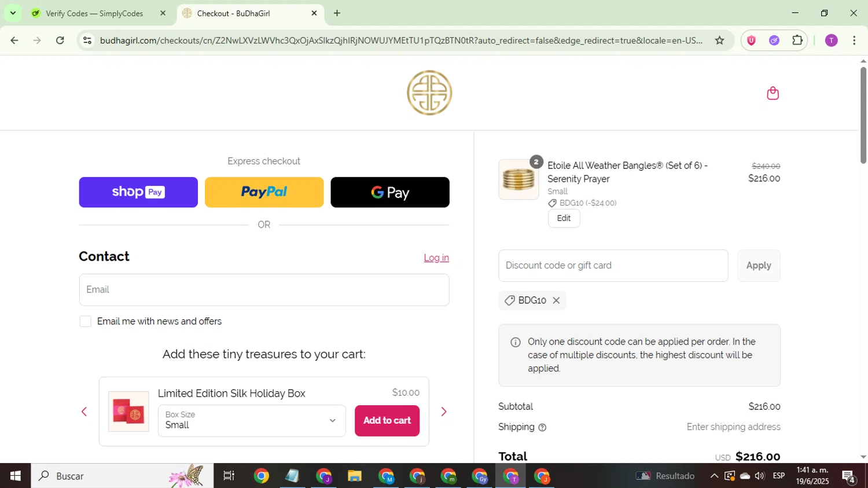This screenshot has height=488, width=868.
Task: Pay with Google Pay
Action: pyautogui.click(x=390, y=192)
